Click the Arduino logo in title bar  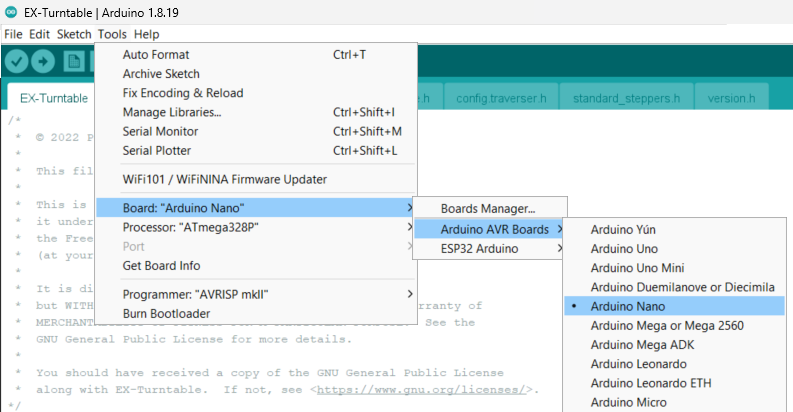point(10,12)
